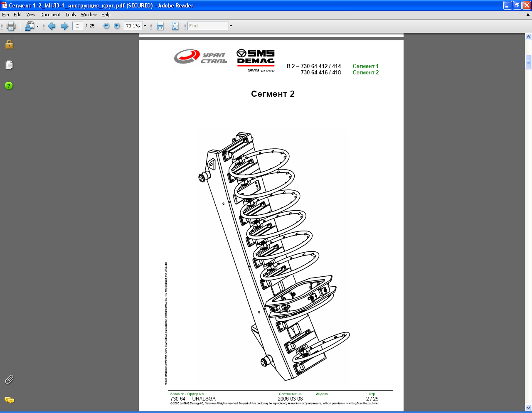Viewport: 532px width, 413px height.
Task: Click the SMS Demag logo
Action: click(x=256, y=61)
